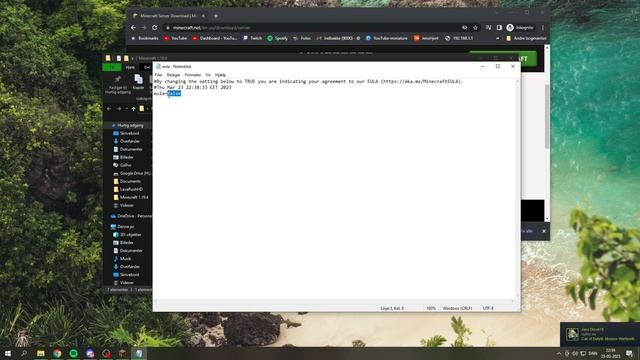
Task: Click the Inkognito profile button in Chrome
Action: [520, 28]
